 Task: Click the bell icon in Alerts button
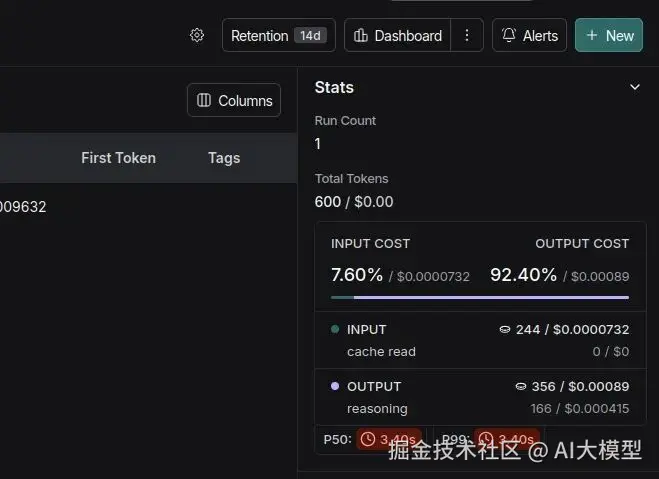click(509, 35)
